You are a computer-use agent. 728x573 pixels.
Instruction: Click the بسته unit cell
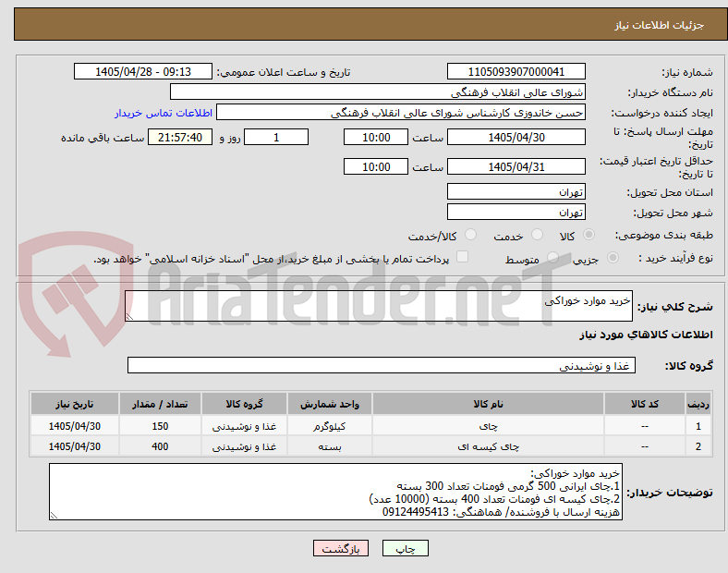(x=329, y=446)
